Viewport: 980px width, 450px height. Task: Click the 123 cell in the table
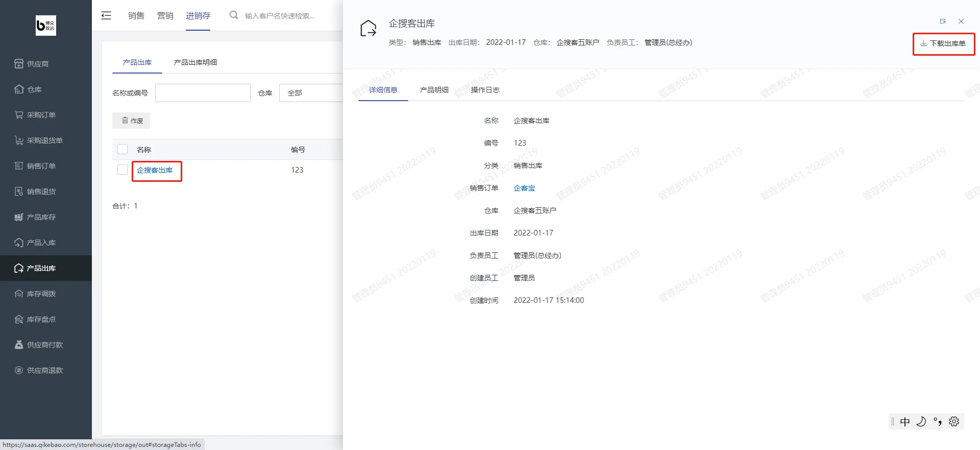pyautogui.click(x=297, y=170)
